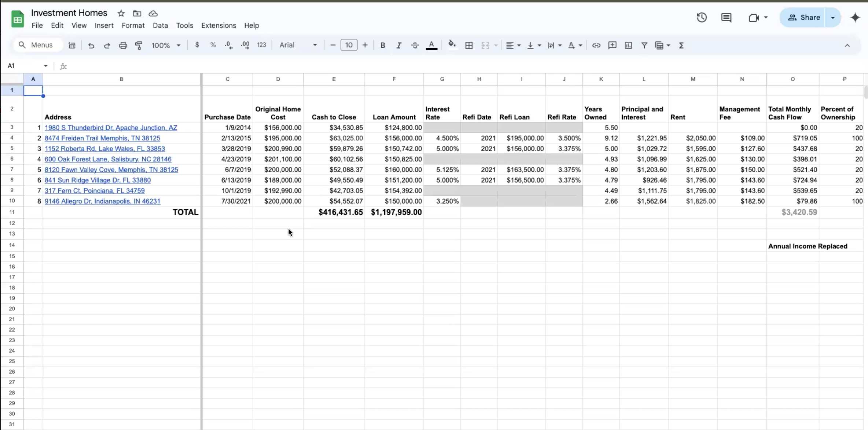868x430 pixels.
Task: Open the Data menu
Action: coord(160,25)
